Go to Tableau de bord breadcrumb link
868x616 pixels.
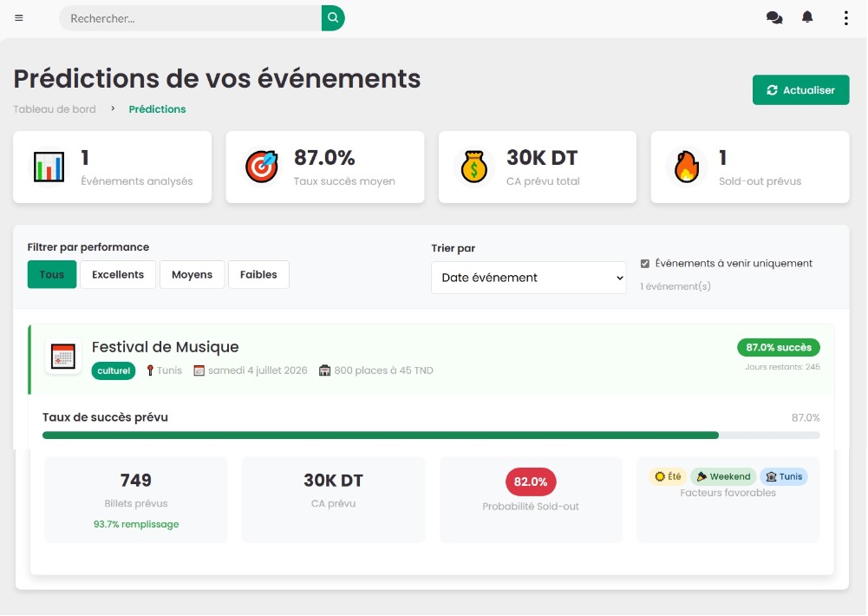pyautogui.click(x=55, y=109)
